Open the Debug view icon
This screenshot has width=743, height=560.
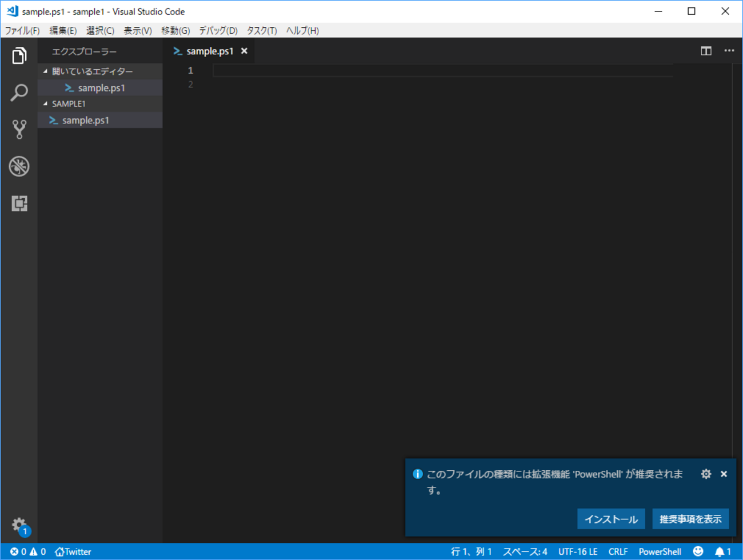coord(19,166)
